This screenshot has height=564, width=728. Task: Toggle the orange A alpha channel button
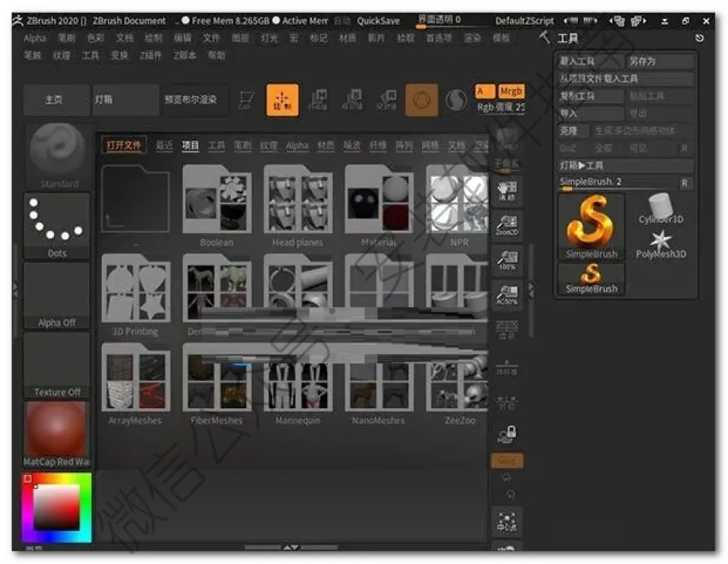coord(484,91)
